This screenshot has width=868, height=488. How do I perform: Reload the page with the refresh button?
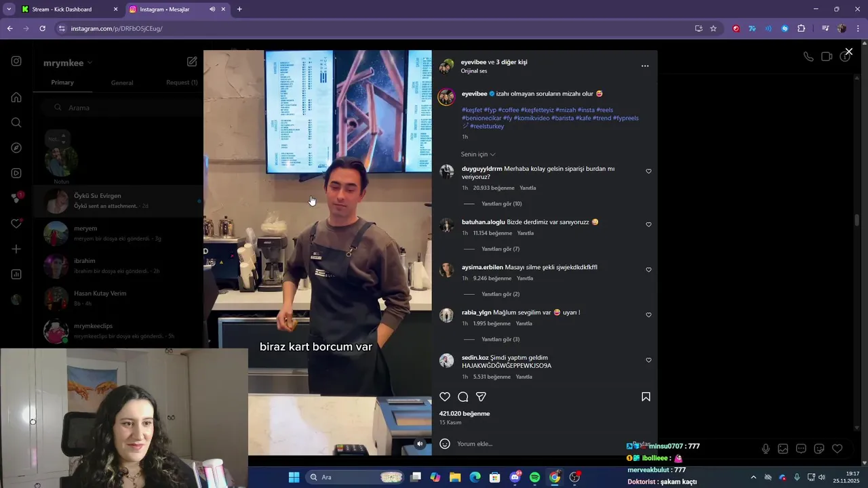[x=42, y=28]
